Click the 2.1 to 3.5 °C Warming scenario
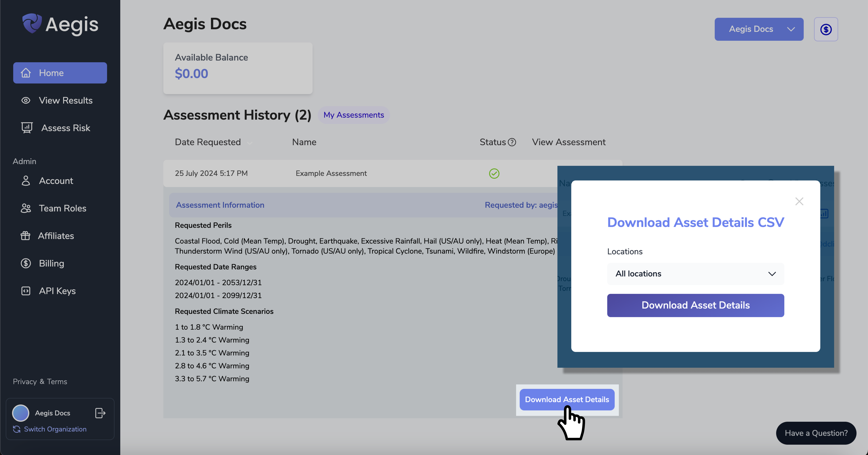Image resolution: width=868 pixels, height=455 pixels. click(x=212, y=353)
